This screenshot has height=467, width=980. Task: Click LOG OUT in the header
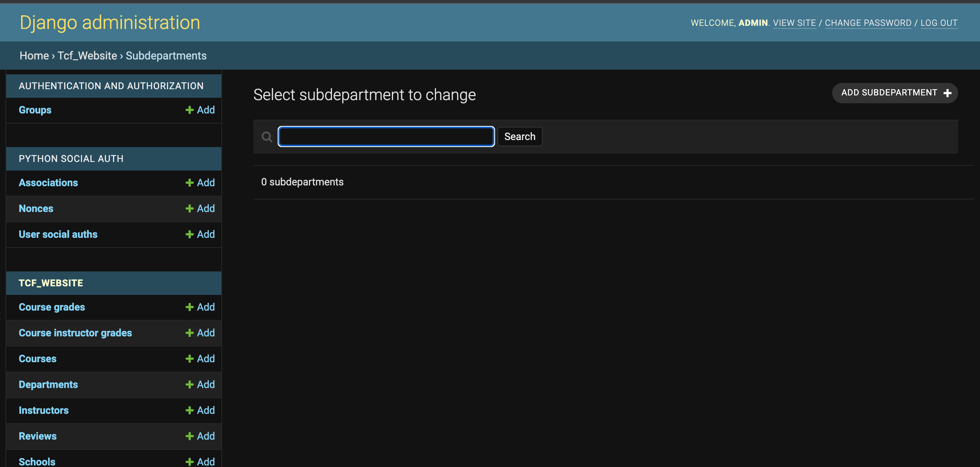pyautogui.click(x=939, y=23)
